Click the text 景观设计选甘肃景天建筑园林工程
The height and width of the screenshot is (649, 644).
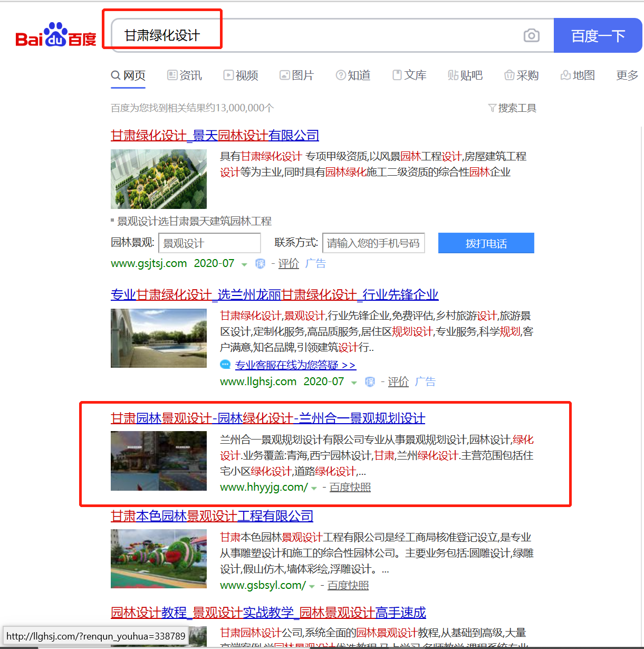194,221
